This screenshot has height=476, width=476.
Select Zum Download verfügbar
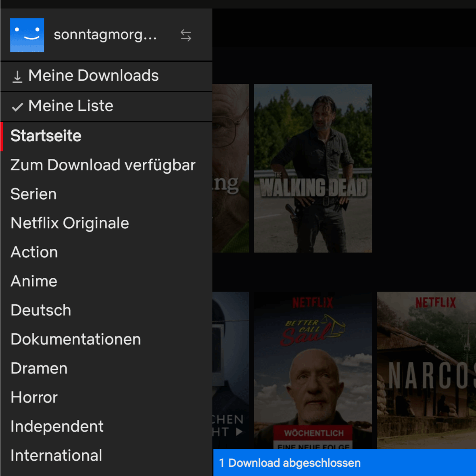coord(106,165)
